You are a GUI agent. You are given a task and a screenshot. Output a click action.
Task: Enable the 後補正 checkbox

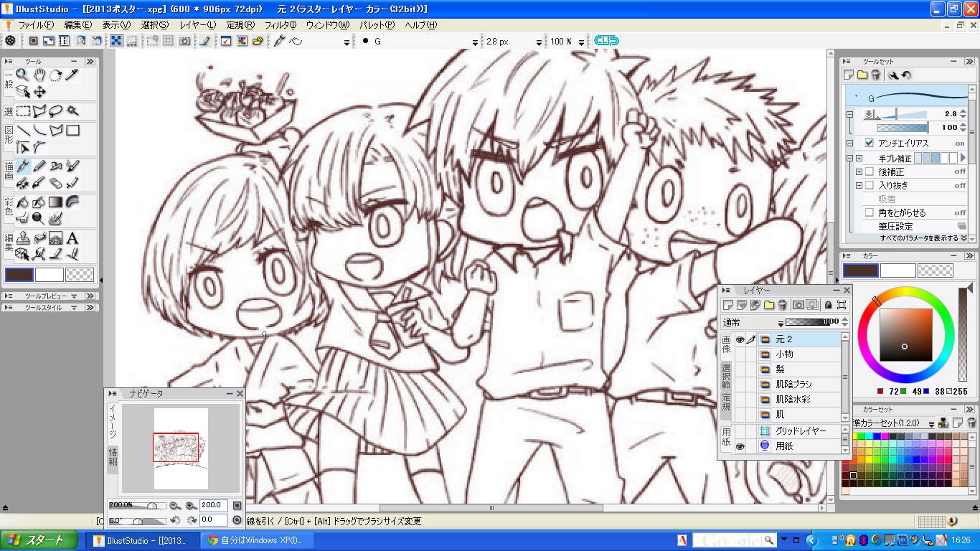tap(870, 172)
